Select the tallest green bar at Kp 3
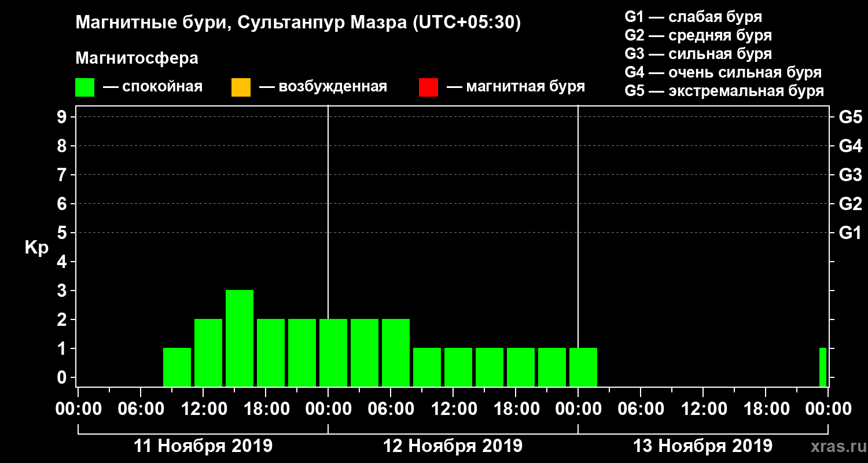 click(240, 338)
